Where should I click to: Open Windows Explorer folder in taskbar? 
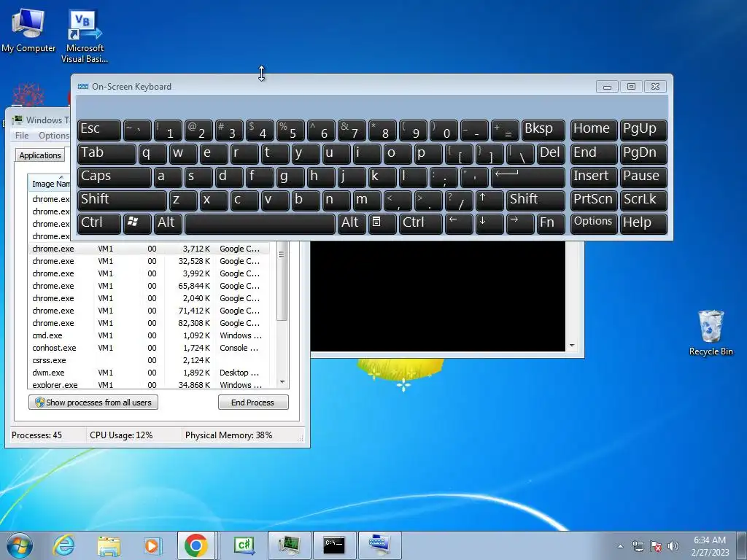tap(109, 545)
